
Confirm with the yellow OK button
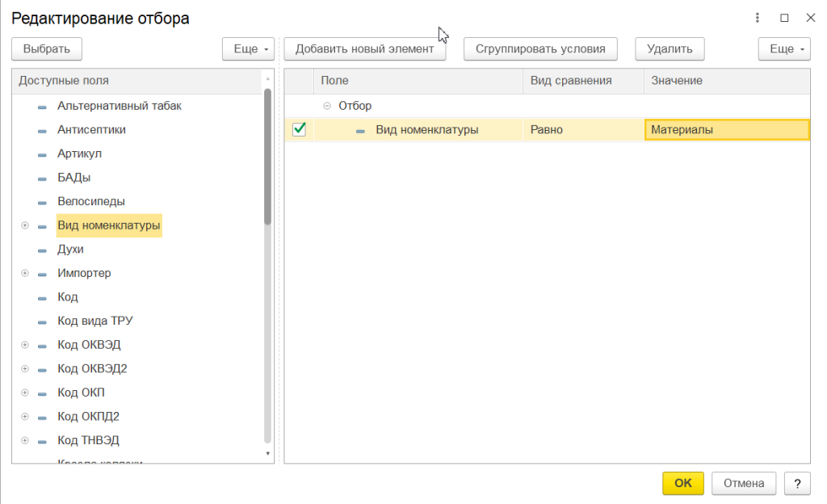point(682,483)
